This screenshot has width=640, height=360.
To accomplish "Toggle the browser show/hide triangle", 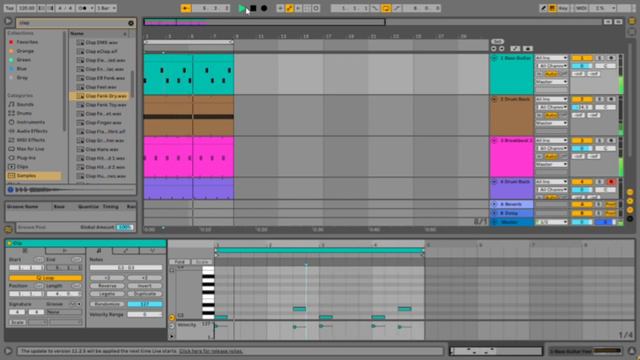I will click(8, 21).
